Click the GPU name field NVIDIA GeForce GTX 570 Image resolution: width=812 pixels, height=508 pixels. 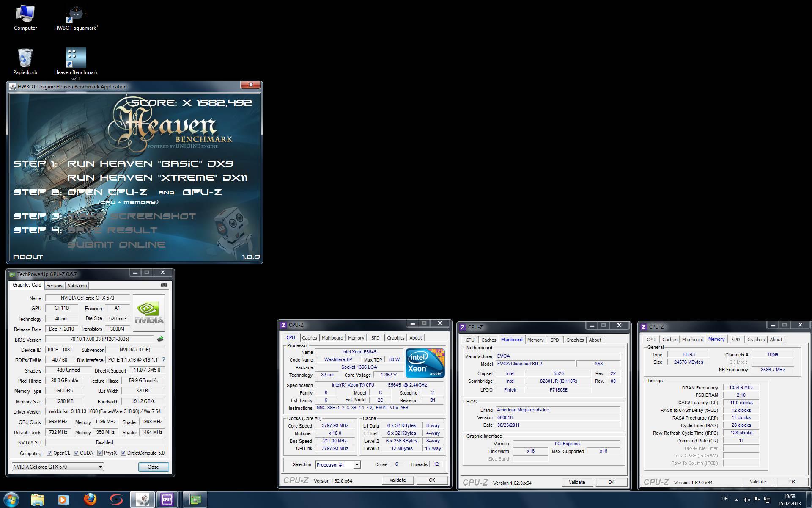coord(88,298)
